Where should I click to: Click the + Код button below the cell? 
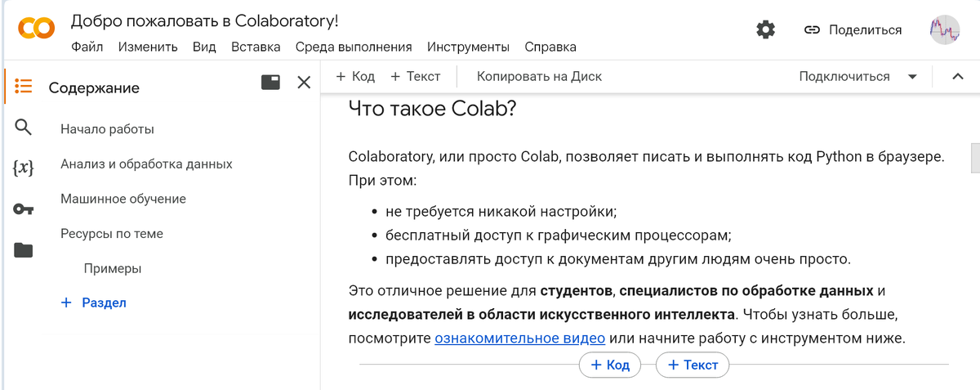[x=610, y=365]
